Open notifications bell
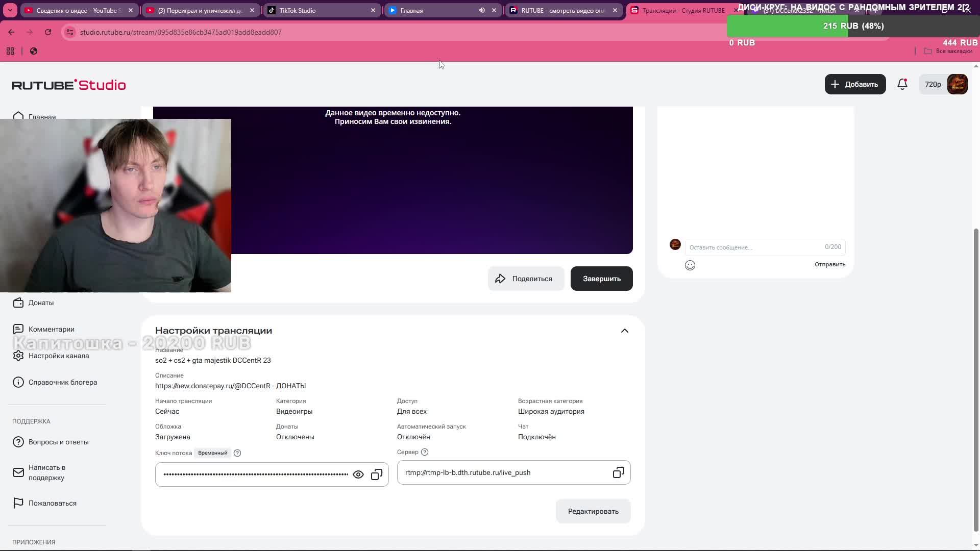 point(902,84)
